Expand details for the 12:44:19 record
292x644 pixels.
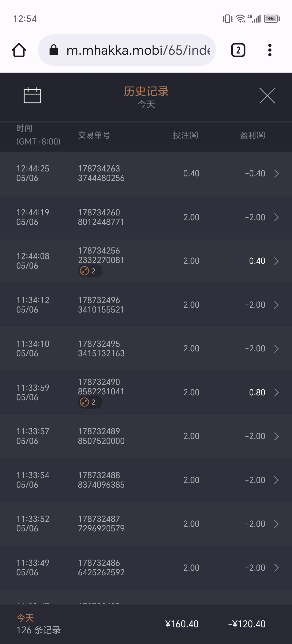[276, 217]
